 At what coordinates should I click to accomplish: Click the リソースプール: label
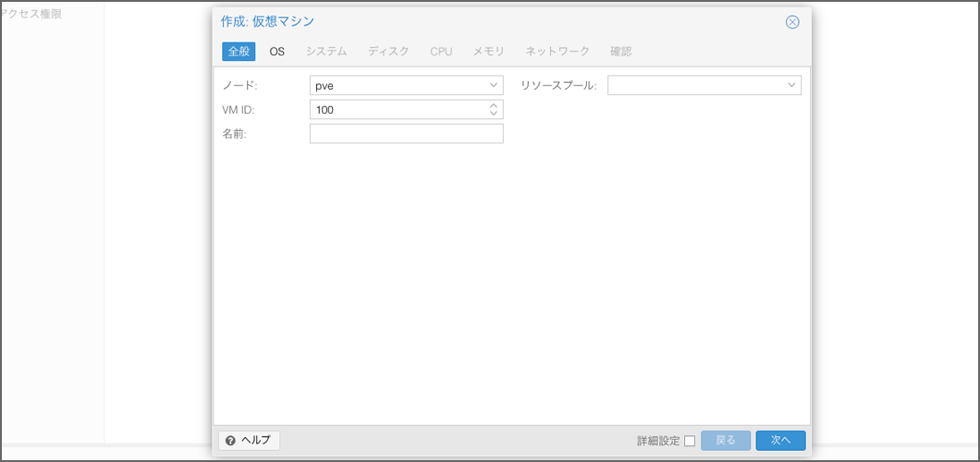pos(558,86)
